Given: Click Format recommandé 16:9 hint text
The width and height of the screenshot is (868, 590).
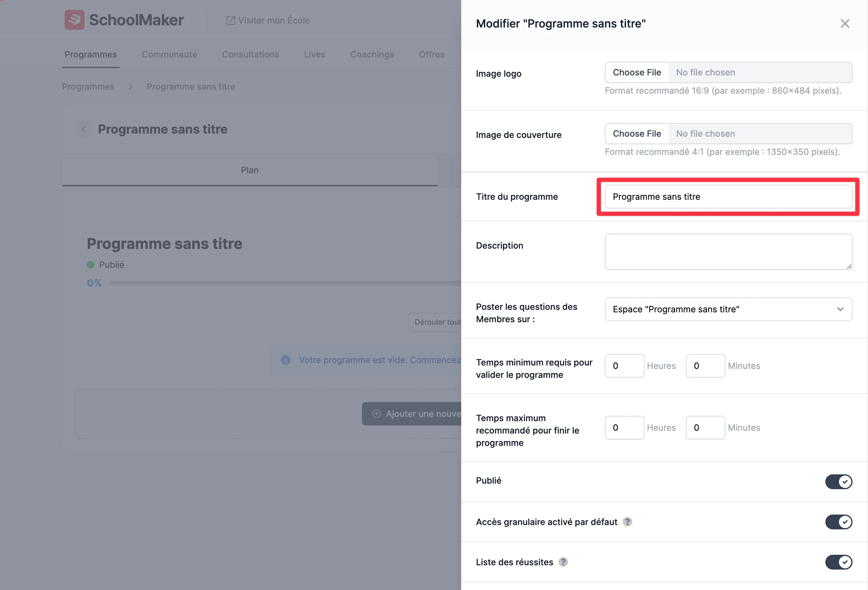Looking at the screenshot, I should (723, 91).
